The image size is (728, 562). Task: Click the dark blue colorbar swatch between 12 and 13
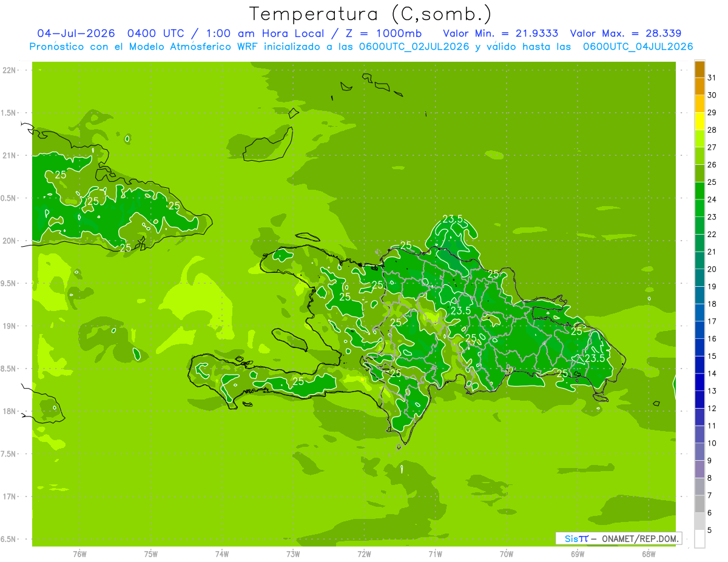[699, 400]
